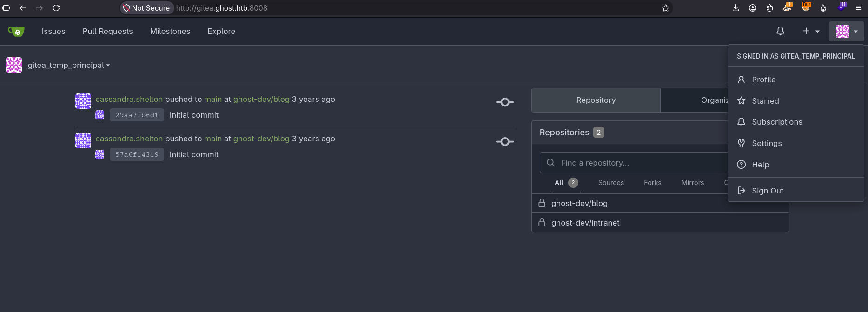
Task: Switch to the Repository tab
Action: click(x=596, y=100)
